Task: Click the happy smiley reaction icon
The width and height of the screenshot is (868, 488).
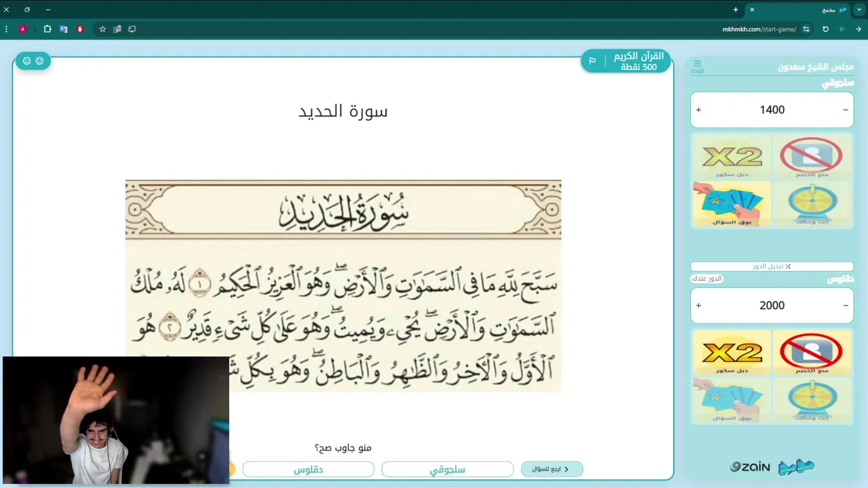Action: 39,61
